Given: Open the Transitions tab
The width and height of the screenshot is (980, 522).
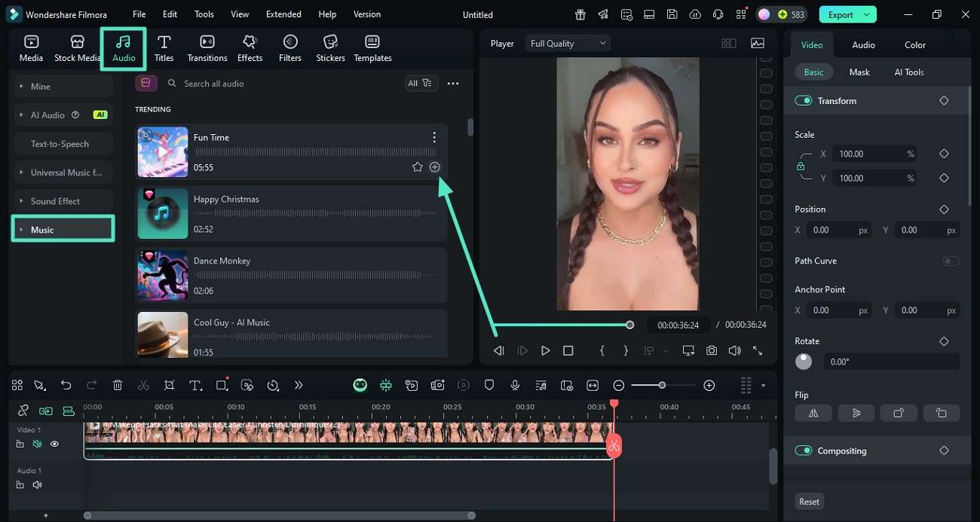Looking at the screenshot, I should pos(207,48).
